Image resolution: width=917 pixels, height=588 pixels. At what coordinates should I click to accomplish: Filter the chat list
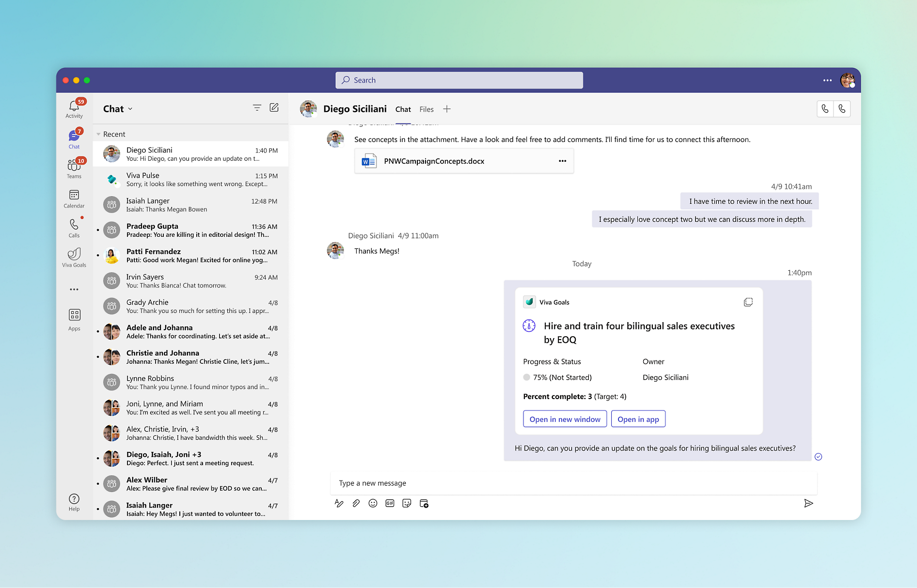(257, 108)
